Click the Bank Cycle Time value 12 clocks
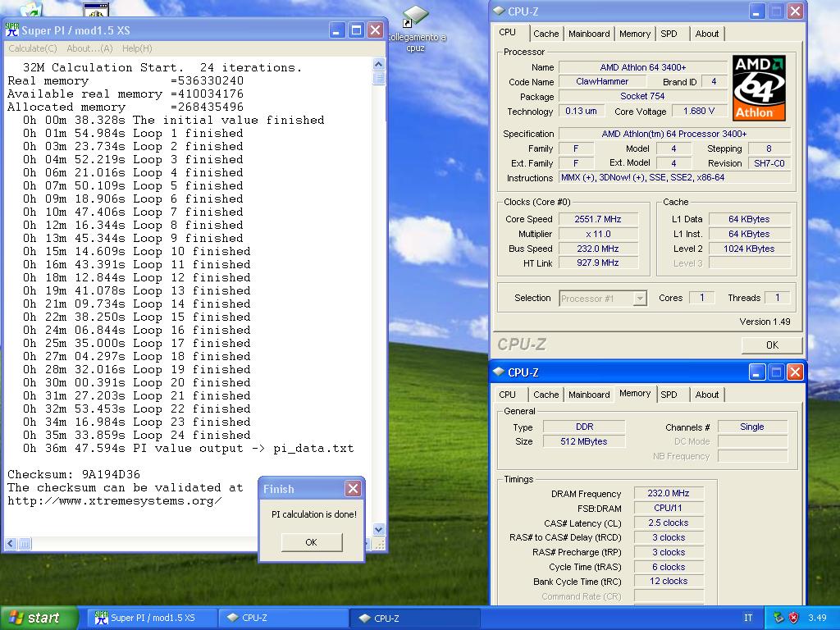The width and height of the screenshot is (840, 630). (x=668, y=581)
